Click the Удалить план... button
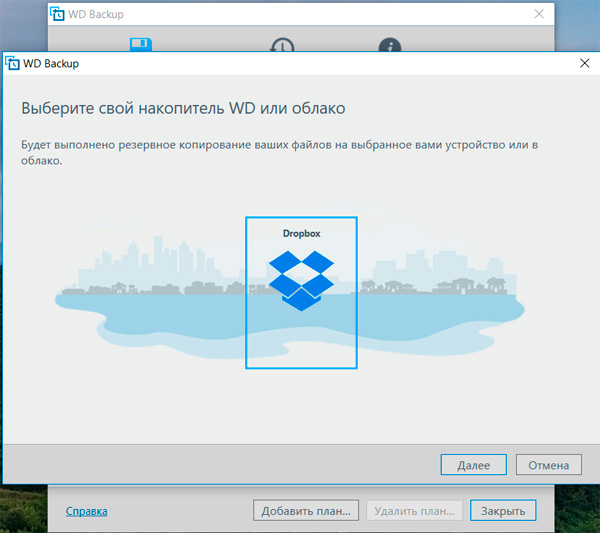Screen dimensions: 600x533 click(415, 511)
